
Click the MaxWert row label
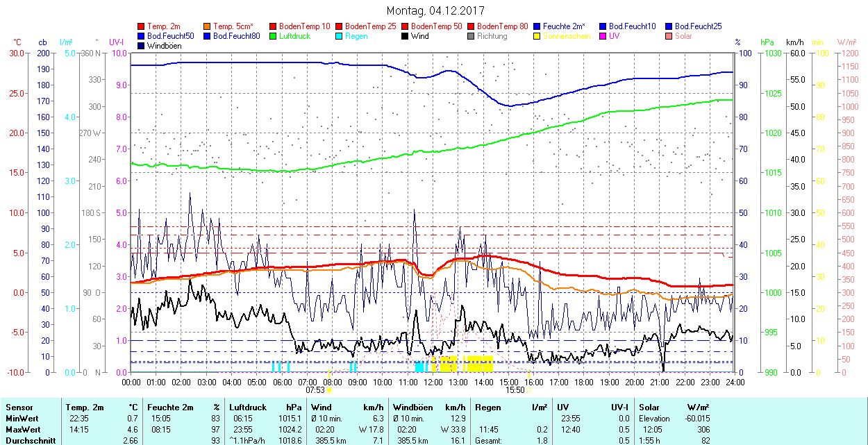(24, 430)
